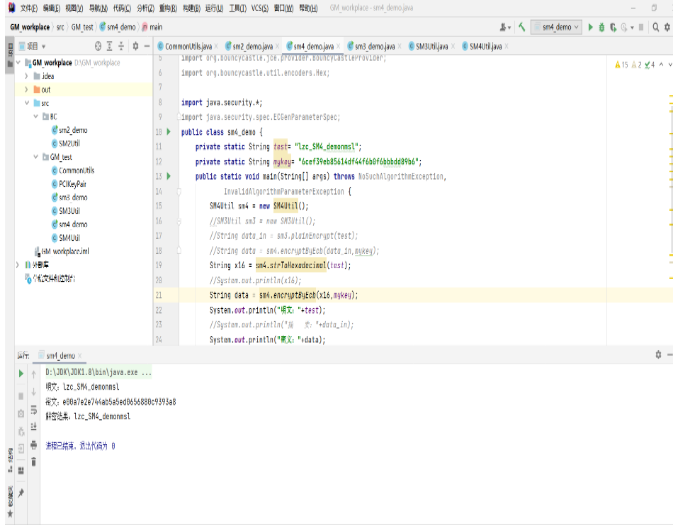The width and height of the screenshot is (673, 525).
Task: Open the project view mode dropdown
Action: 32,46
